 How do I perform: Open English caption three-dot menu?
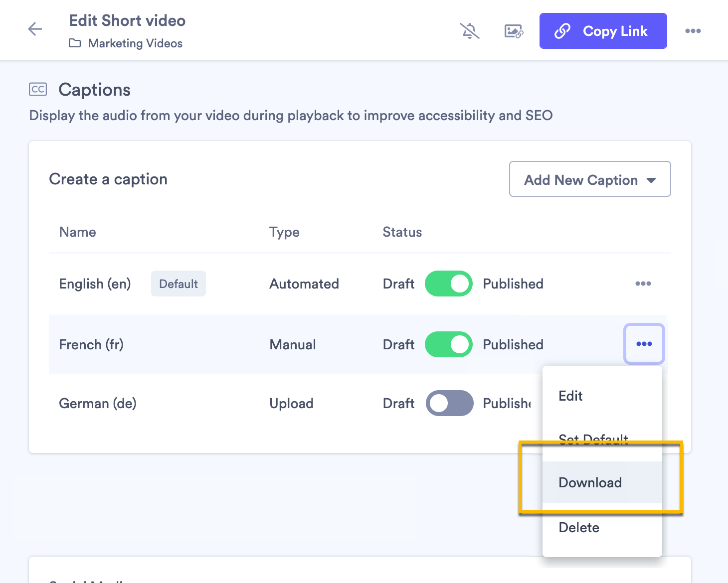(x=643, y=284)
